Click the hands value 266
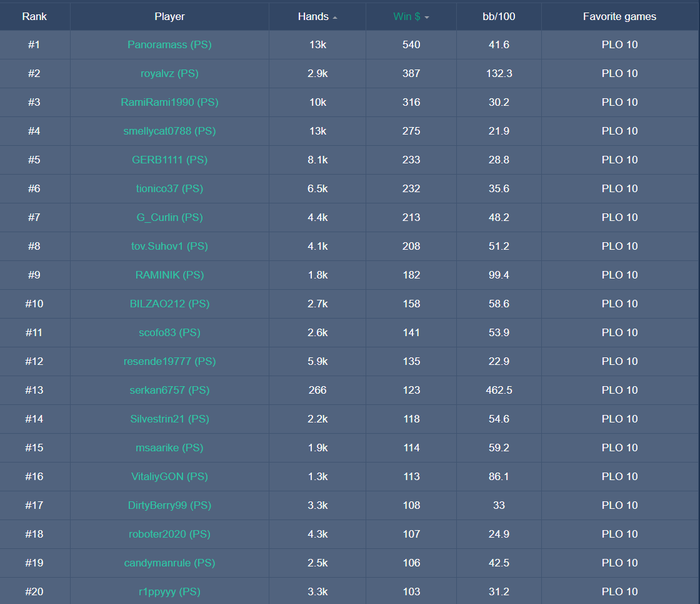700x604 pixels. [317, 390]
